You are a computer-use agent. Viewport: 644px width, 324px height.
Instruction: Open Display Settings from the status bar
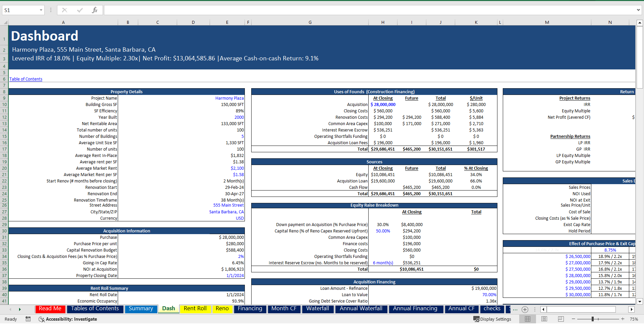click(x=492, y=319)
